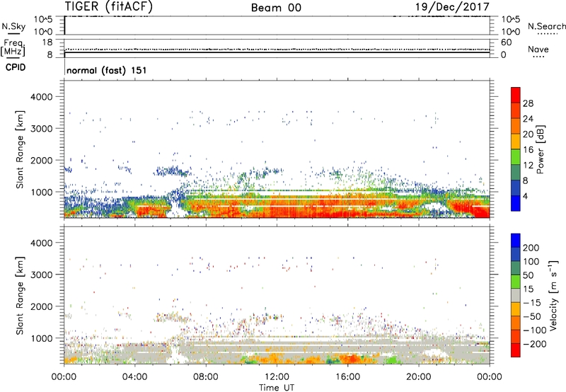Click the 28 tick on Power colorbar
This screenshot has width=566, height=392.
coord(528,103)
